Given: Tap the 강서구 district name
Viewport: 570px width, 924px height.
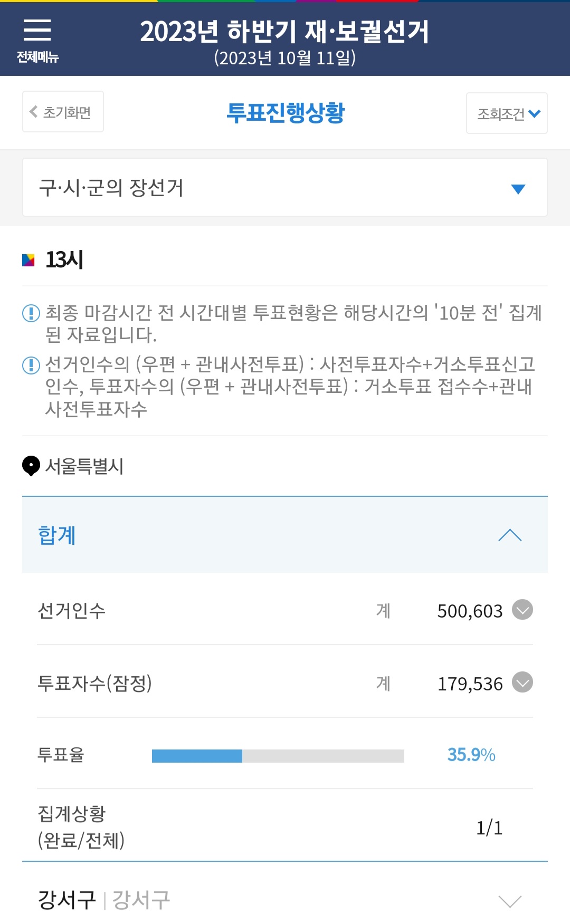Looking at the screenshot, I should (67, 900).
